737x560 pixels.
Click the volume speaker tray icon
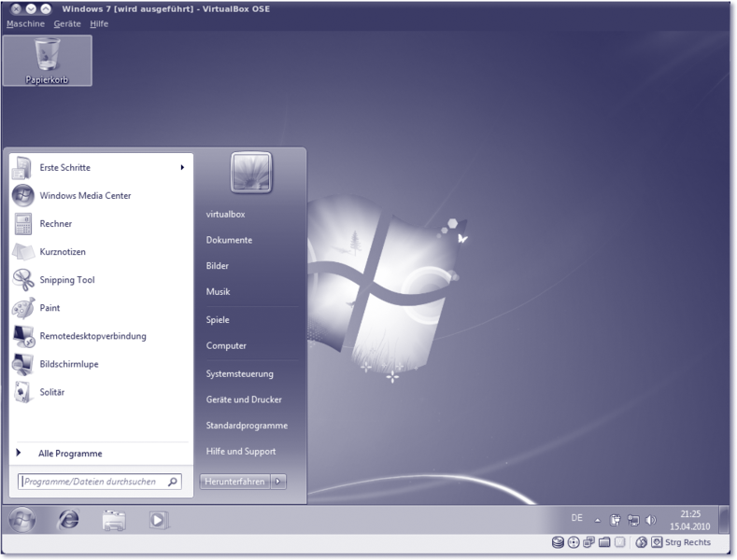click(651, 520)
